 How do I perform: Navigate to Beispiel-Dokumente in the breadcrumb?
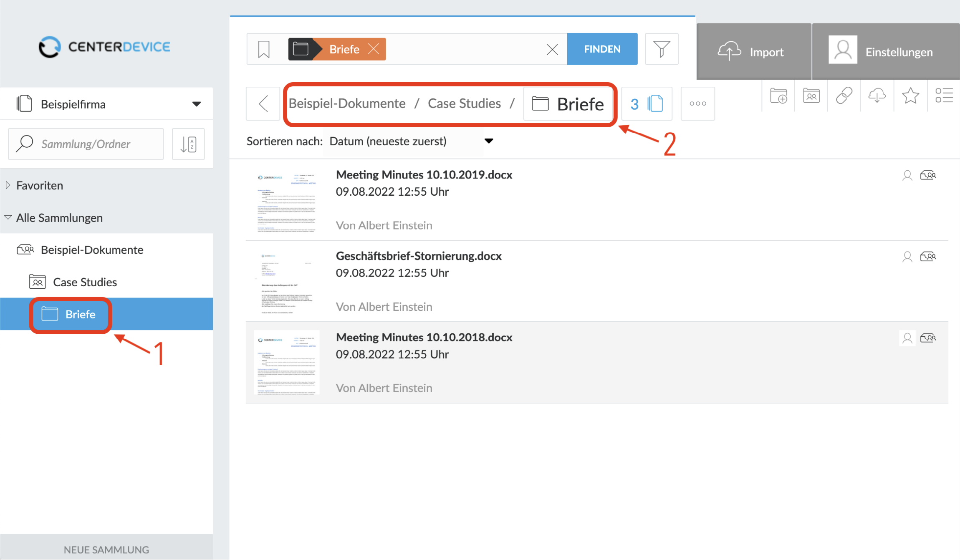coord(347,103)
